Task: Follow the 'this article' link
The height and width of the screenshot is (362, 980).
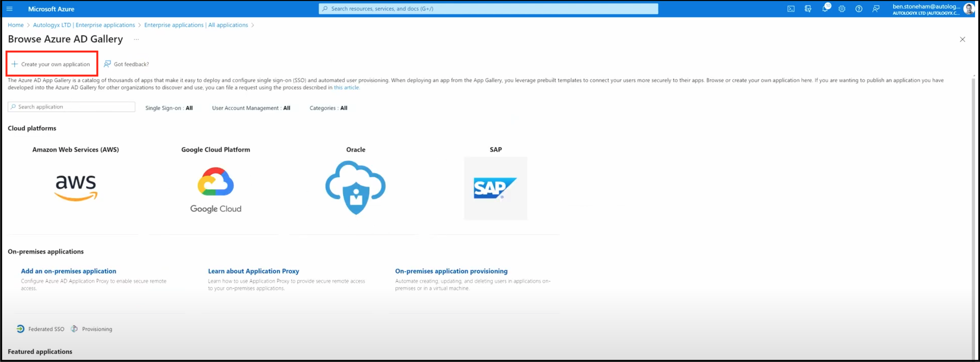Action: [x=347, y=87]
